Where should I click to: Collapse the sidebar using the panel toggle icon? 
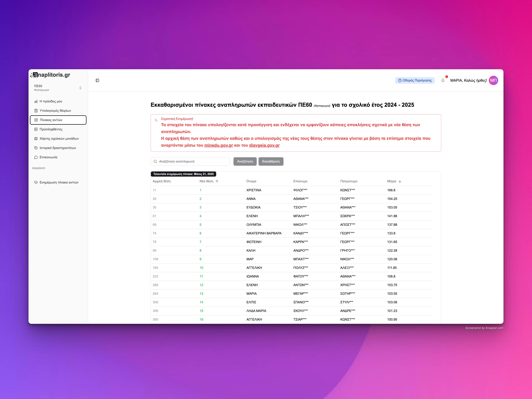pyautogui.click(x=98, y=81)
